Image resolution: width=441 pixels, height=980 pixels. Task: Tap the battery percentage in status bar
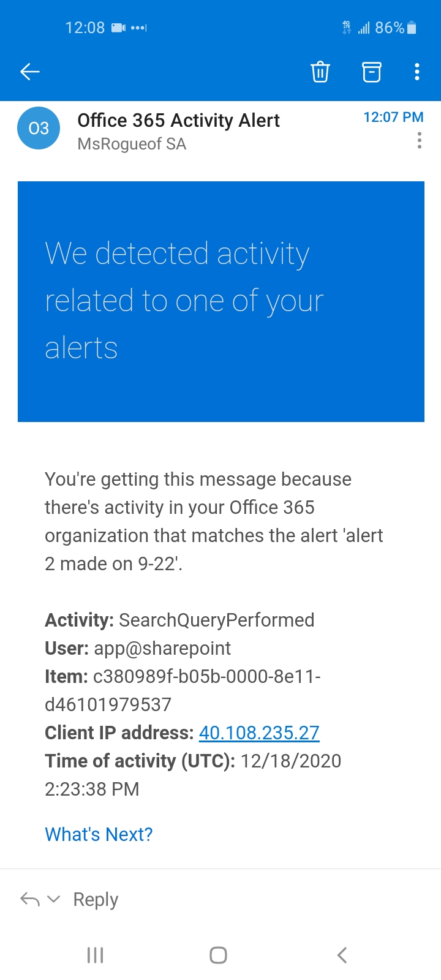[x=390, y=28]
